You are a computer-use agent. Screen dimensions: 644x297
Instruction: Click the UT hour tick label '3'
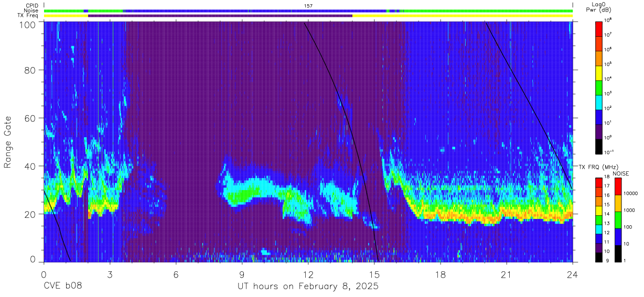click(x=110, y=274)
